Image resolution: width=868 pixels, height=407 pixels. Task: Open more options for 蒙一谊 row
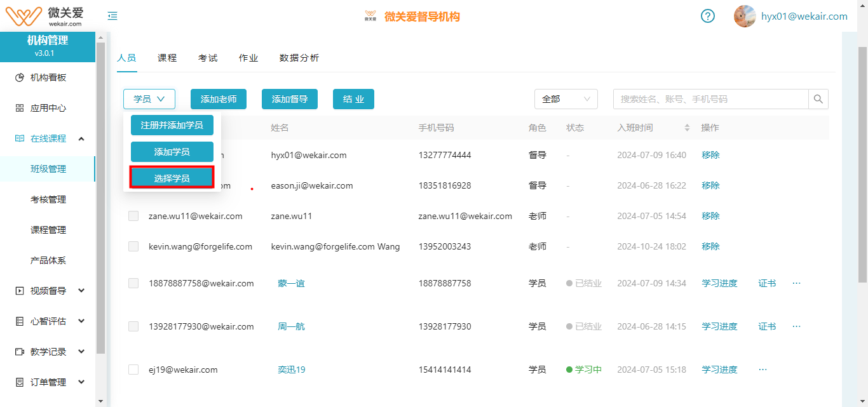[x=796, y=283]
